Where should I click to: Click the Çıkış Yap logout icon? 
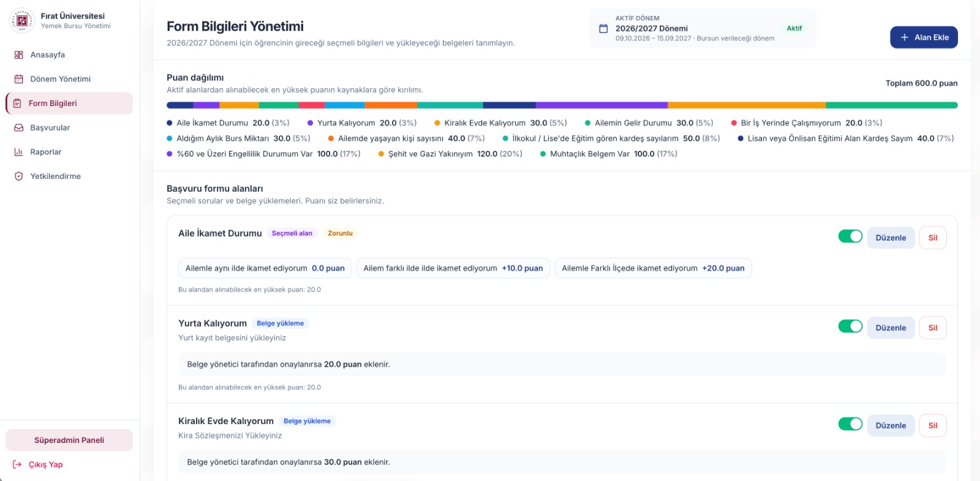(17, 464)
